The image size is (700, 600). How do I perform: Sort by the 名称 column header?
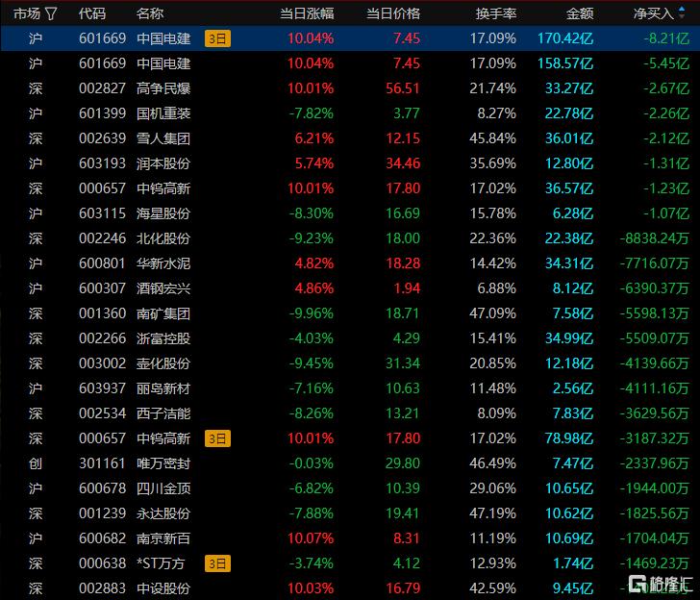coord(150,13)
